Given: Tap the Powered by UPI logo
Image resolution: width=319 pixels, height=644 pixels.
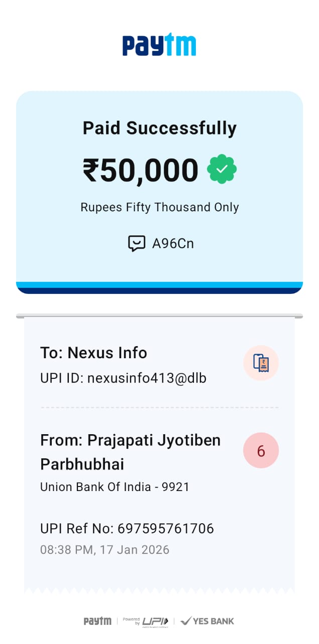Looking at the screenshot, I should [x=146, y=621].
